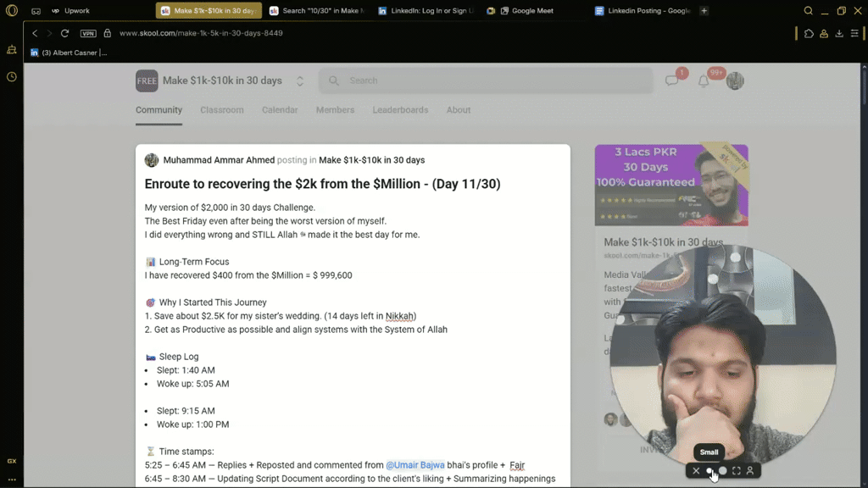Click the post title Enroute to recovering
Viewport: 868px width, 488px height.
(x=323, y=184)
